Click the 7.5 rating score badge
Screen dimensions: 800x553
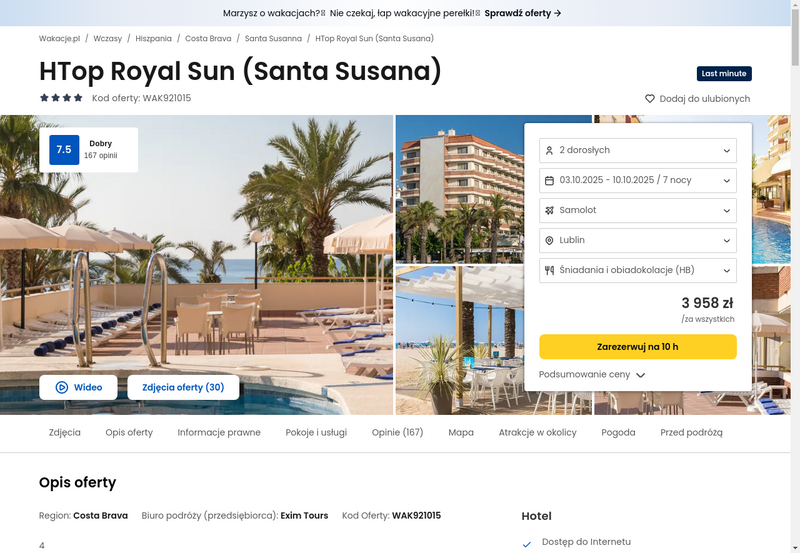64,149
